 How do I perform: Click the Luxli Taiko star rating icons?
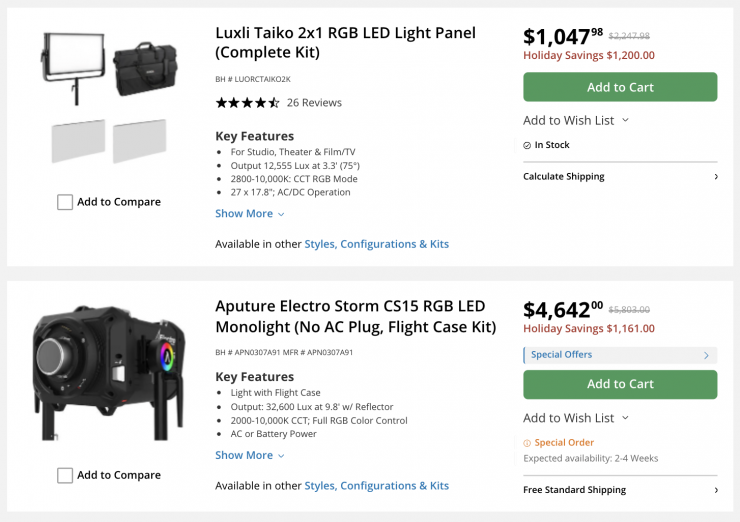pyautogui.click(x=247, y=103)
